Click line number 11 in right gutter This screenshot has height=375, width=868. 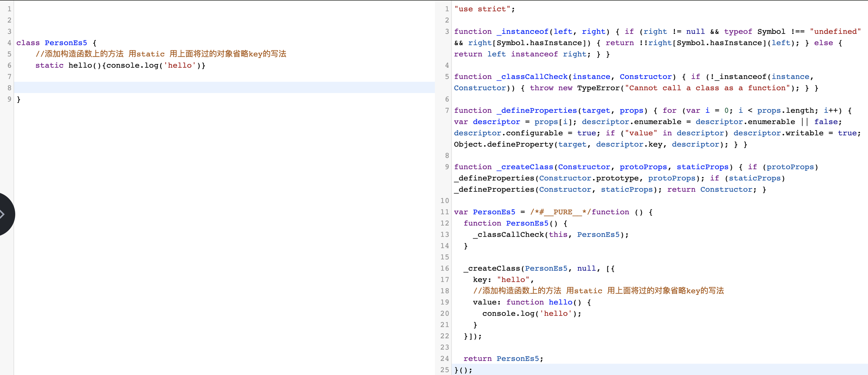tap(444, 212)
